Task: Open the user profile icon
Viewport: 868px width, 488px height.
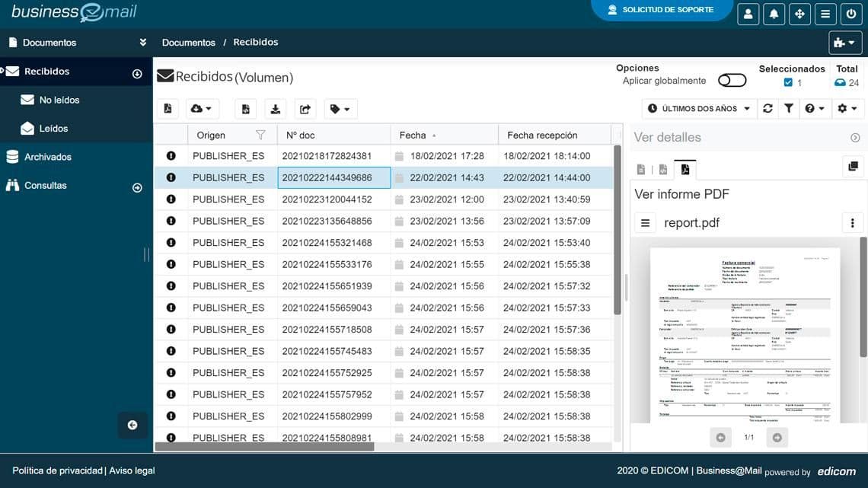Action: 748,14
